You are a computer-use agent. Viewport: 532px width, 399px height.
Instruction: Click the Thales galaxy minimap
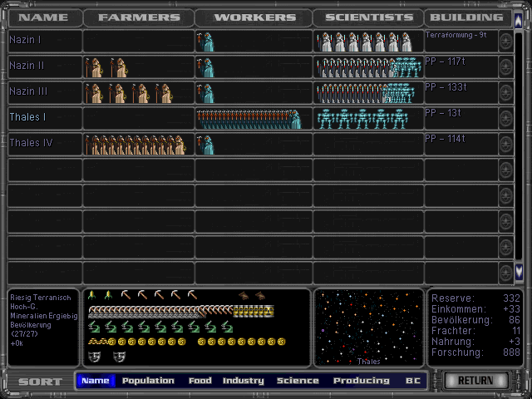coord(367,328)
